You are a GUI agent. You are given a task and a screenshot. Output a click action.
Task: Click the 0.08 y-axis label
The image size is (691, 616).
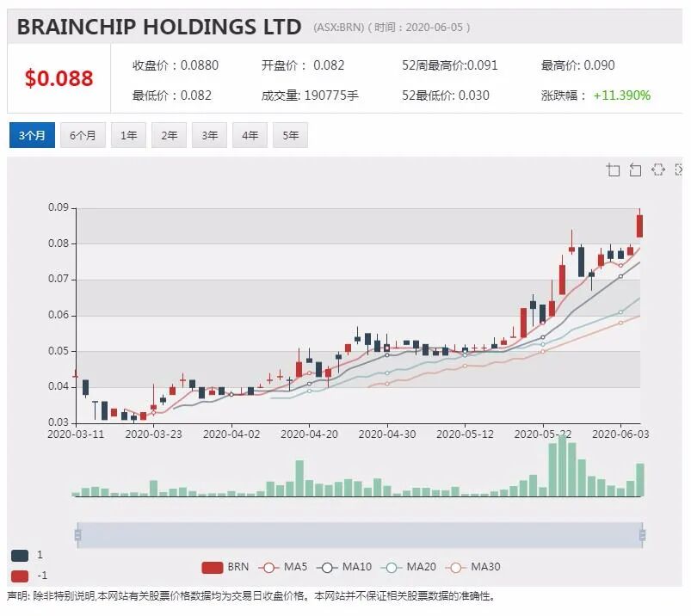pyautogui.click(x=59, y=243)
